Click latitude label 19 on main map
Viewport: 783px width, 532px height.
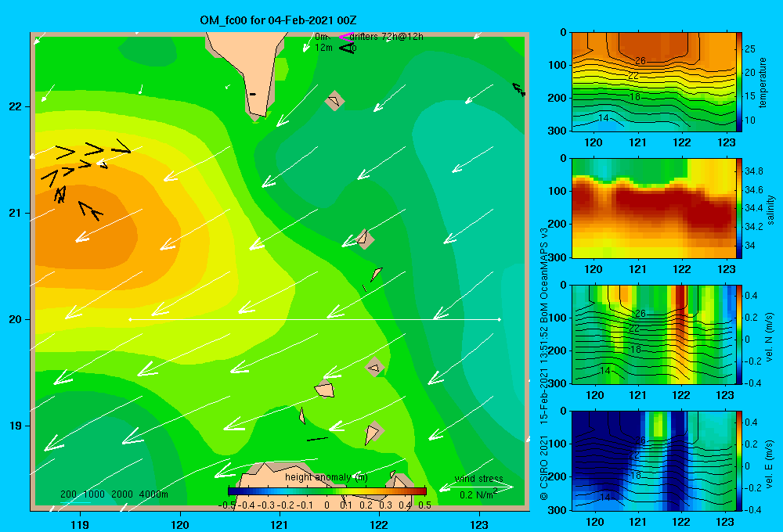click(x=15, y=426)
